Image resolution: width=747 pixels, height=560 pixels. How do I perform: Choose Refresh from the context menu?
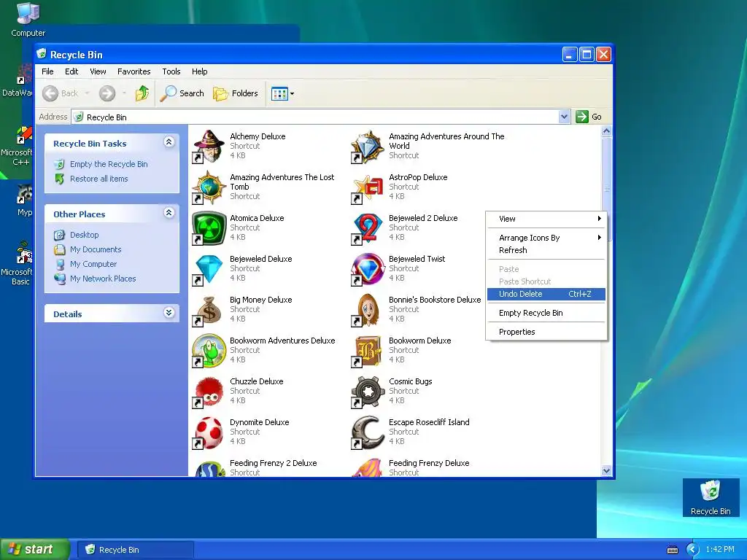(546, 250)
